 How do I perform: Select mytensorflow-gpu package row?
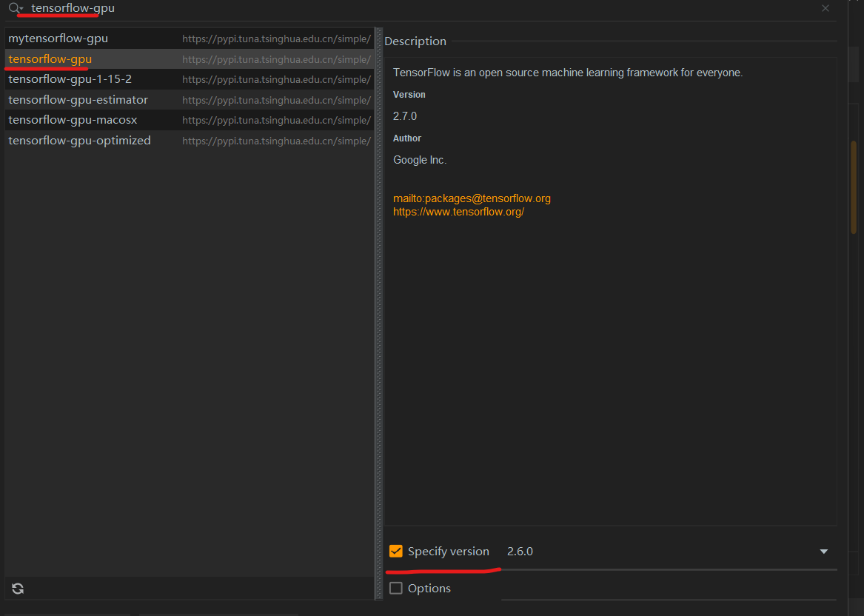pyautogui.click(x=190, y=38)
